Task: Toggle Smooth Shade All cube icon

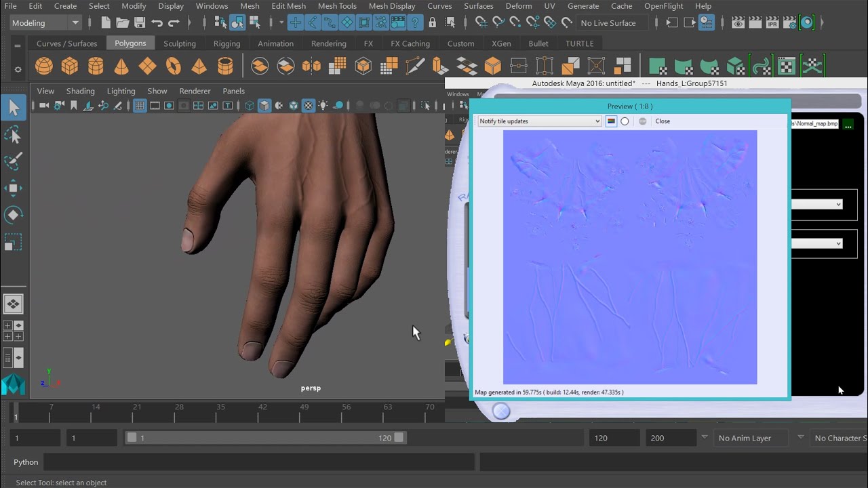Action: [x=264, y=105]
